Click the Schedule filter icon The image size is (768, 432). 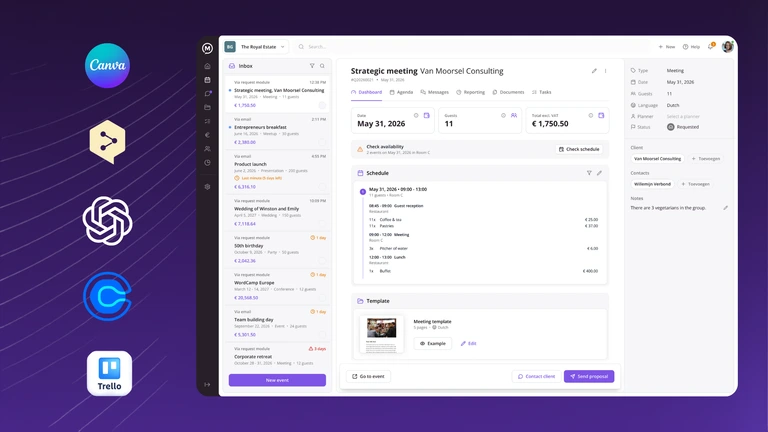pos(589,173)
